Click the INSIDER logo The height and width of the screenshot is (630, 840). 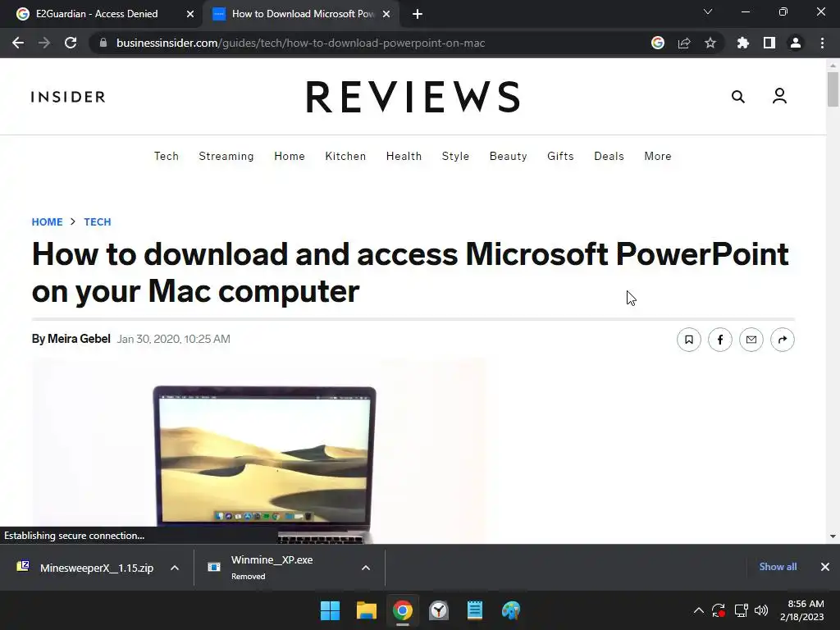68,97
